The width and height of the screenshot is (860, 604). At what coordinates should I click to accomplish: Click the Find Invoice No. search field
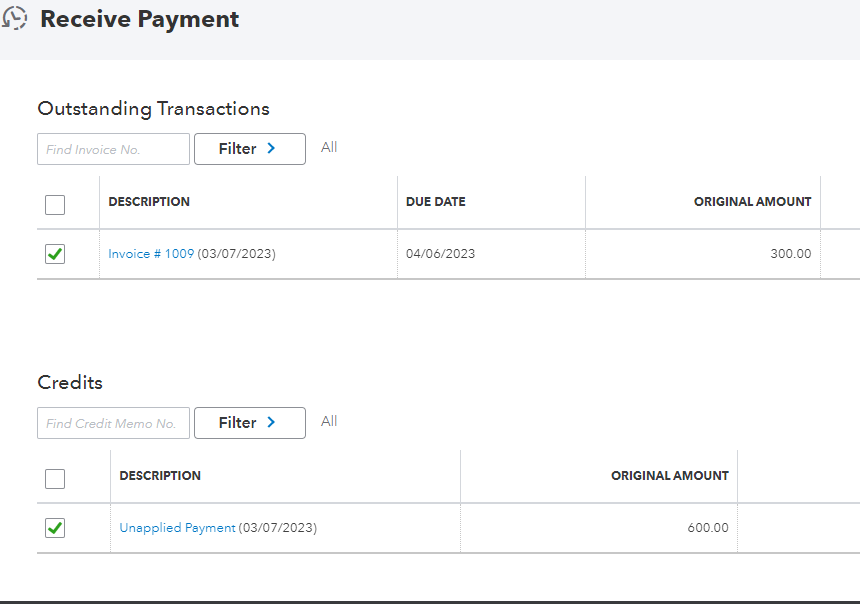point(113,149)
